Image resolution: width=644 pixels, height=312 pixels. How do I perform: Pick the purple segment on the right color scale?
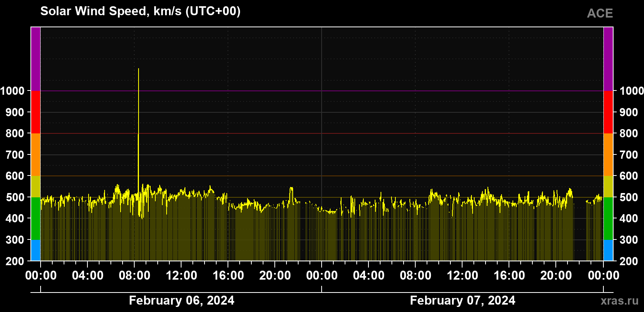tap(608, 59)
